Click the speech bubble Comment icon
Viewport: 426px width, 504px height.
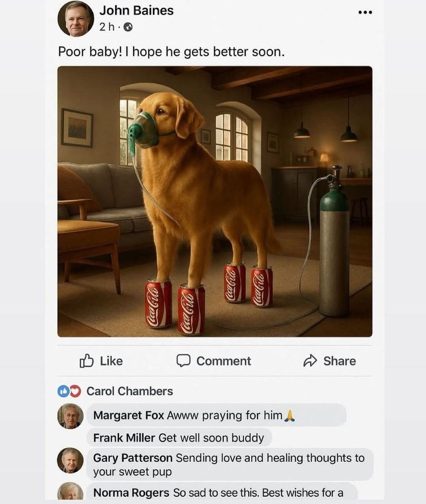183,361
